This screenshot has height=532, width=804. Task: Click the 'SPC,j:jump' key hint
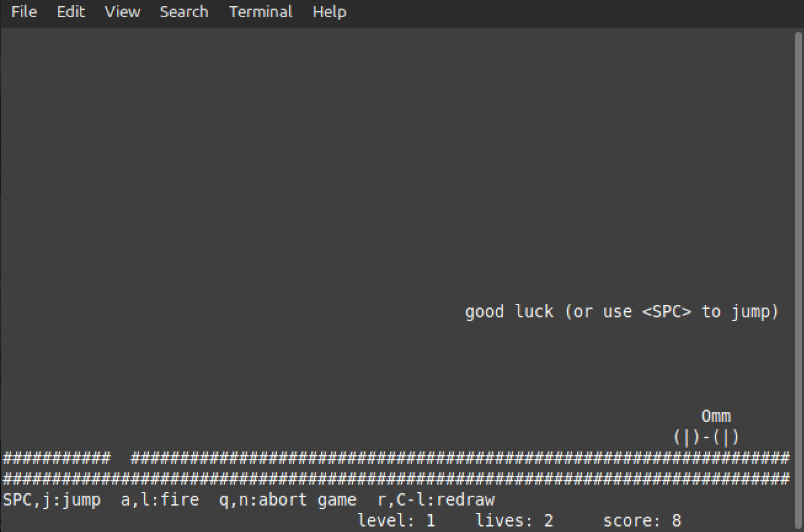pyautogui.click(x=52, y=499)
